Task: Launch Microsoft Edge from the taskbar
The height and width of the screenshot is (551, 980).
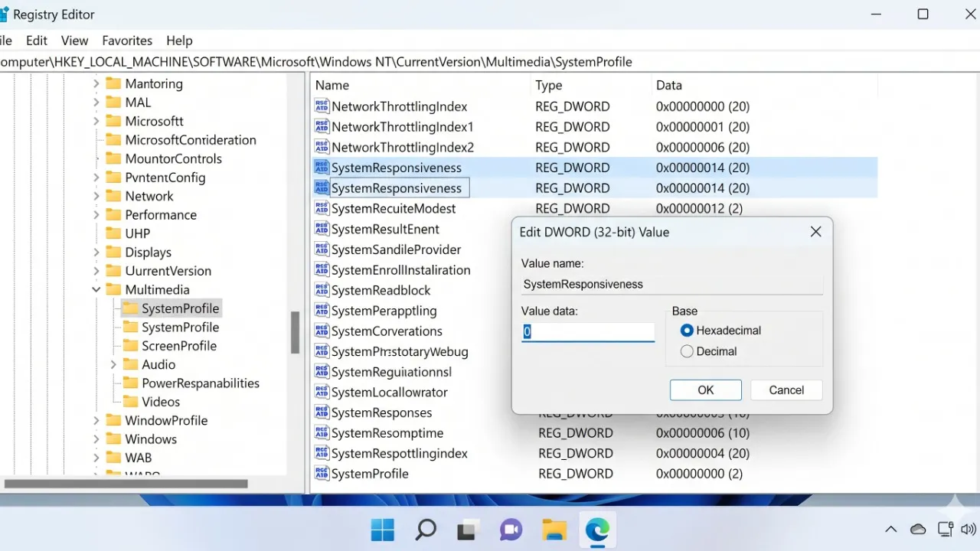Action: click(597, 530)
